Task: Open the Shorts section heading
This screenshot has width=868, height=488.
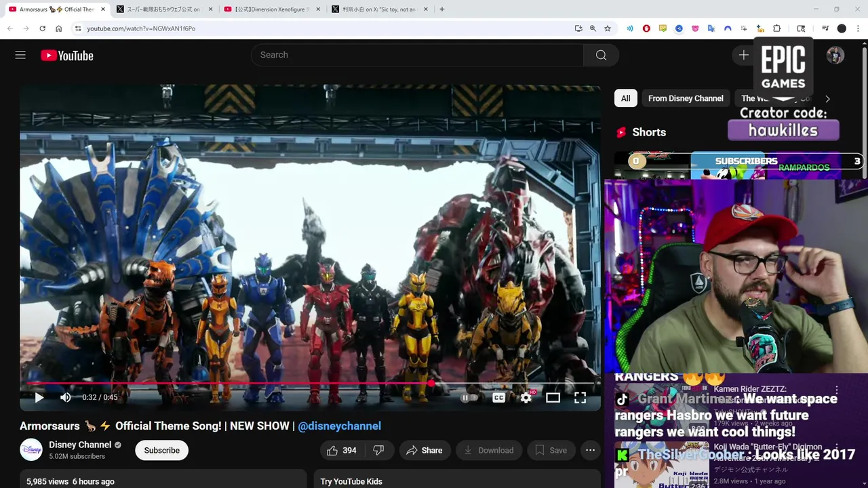Action: 649,132
